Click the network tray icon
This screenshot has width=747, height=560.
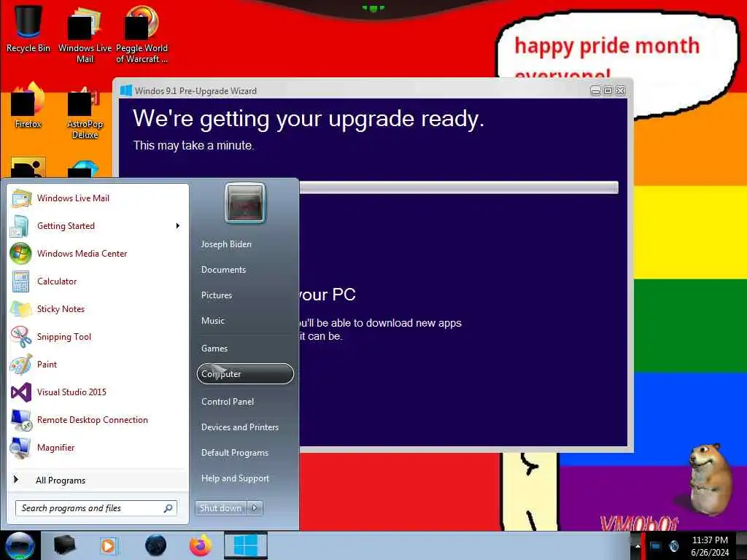point(656,545)
